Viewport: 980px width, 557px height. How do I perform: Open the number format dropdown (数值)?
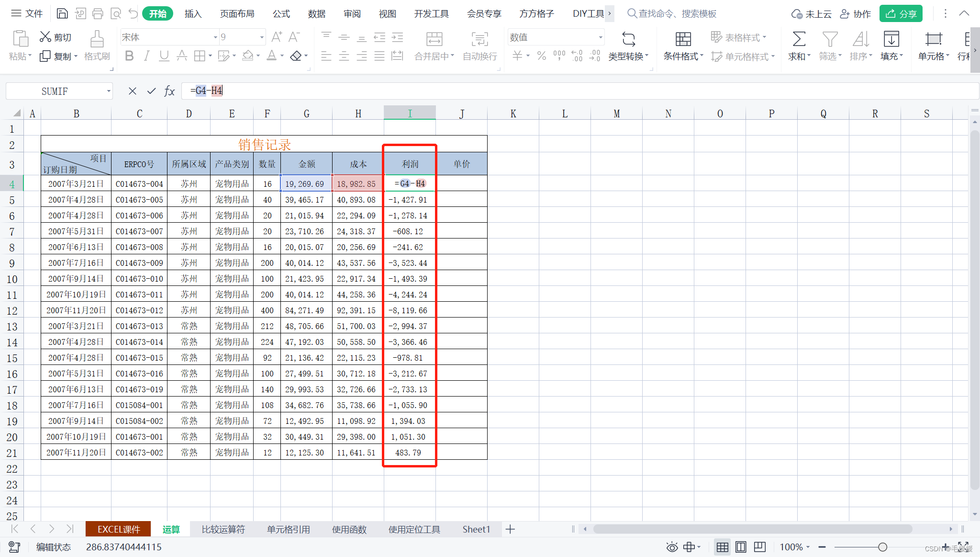click(x=601, y=37)
